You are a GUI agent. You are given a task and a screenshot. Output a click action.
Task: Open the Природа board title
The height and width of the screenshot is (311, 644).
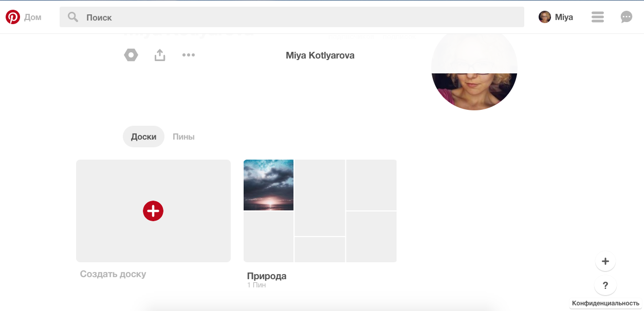point(266,276)
